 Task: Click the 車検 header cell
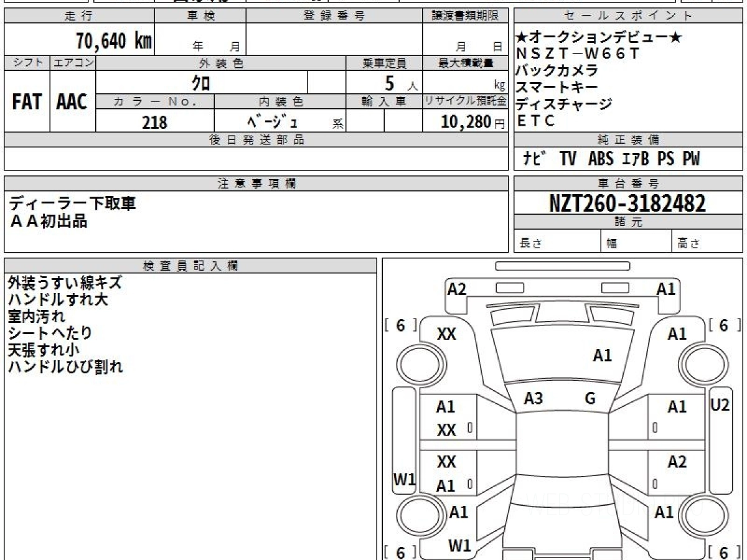click(200, 16)
